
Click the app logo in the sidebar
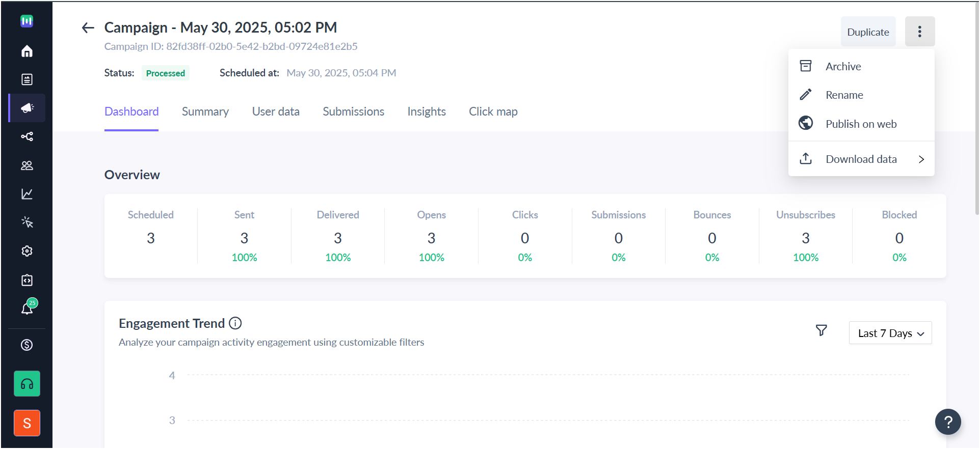[x=27, y=21]
